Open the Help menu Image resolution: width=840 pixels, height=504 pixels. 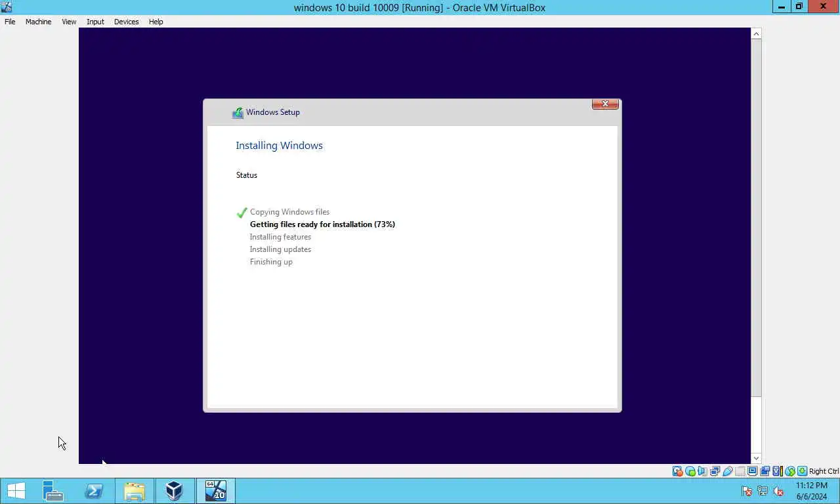tap(156, 22)
